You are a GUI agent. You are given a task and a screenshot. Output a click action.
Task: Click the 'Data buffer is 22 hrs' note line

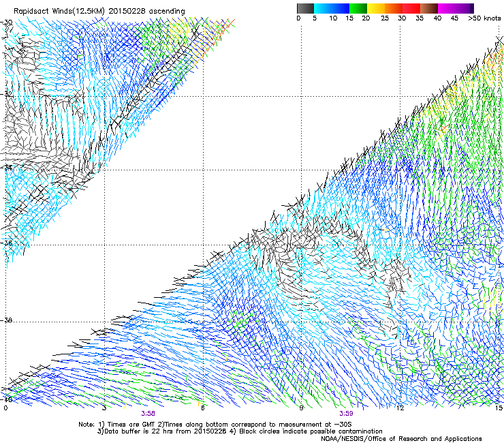click(x=240, y=431)
